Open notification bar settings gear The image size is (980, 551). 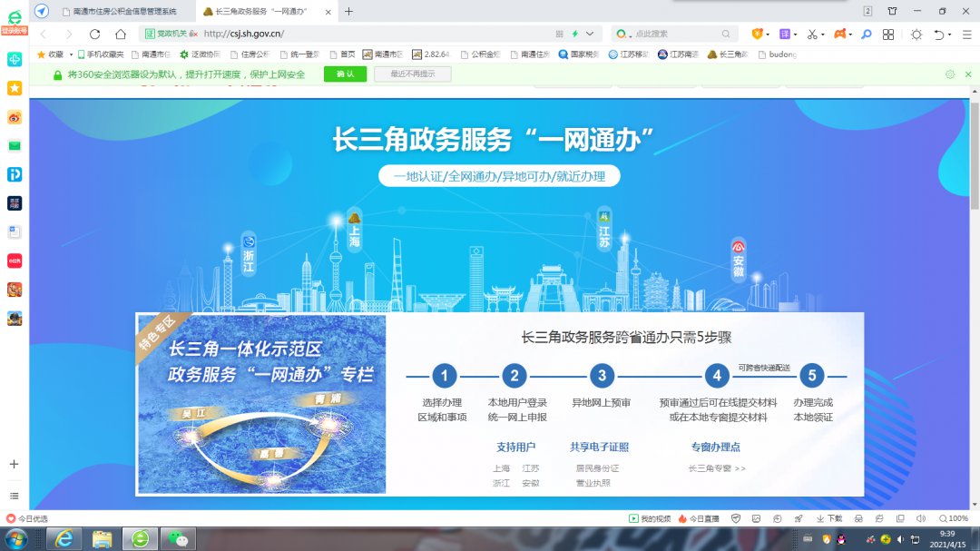950,74
